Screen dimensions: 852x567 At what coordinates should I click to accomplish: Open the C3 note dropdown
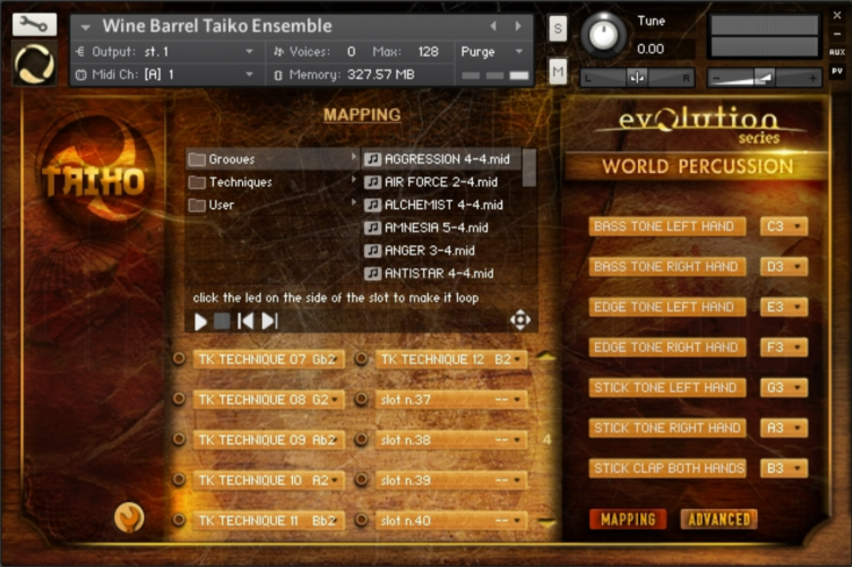pos(784,226)
